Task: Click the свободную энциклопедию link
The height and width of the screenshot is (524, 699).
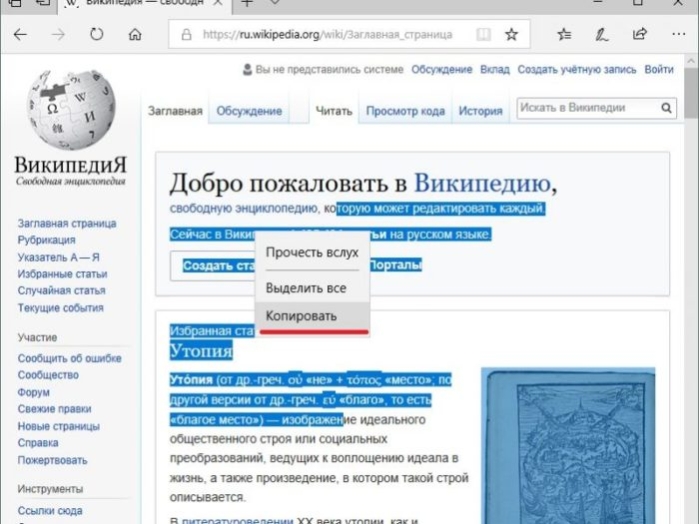Action: click(243, 208)
